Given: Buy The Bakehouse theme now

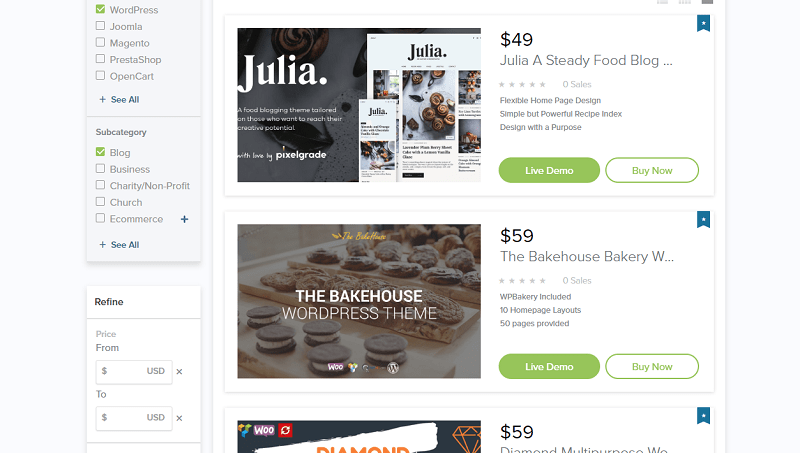Looking at the screenshot, I should pos(652,366).
